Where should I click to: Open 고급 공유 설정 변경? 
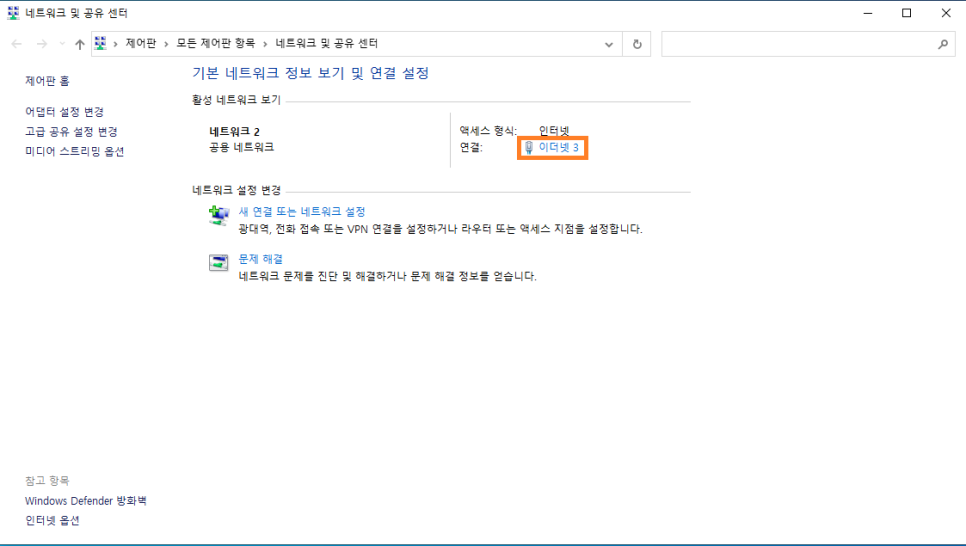click(71, 131)
